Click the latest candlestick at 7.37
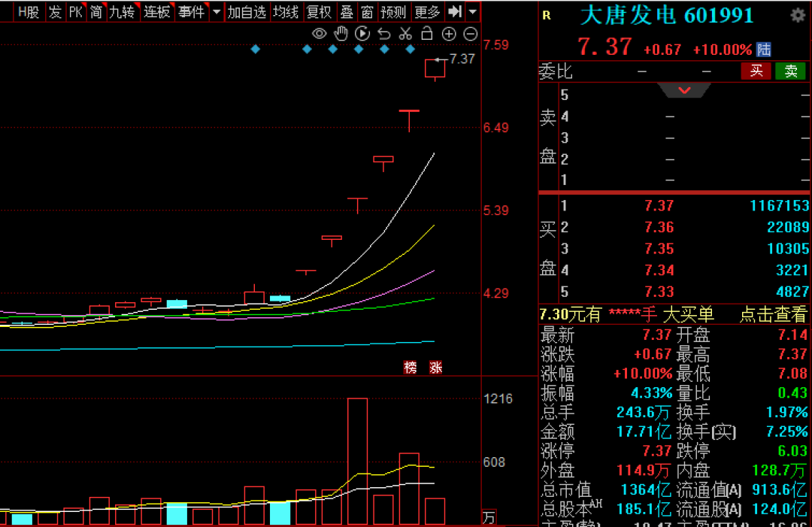Image resolution: width=812 pixels, height=527 pixels. click(435, 69)
